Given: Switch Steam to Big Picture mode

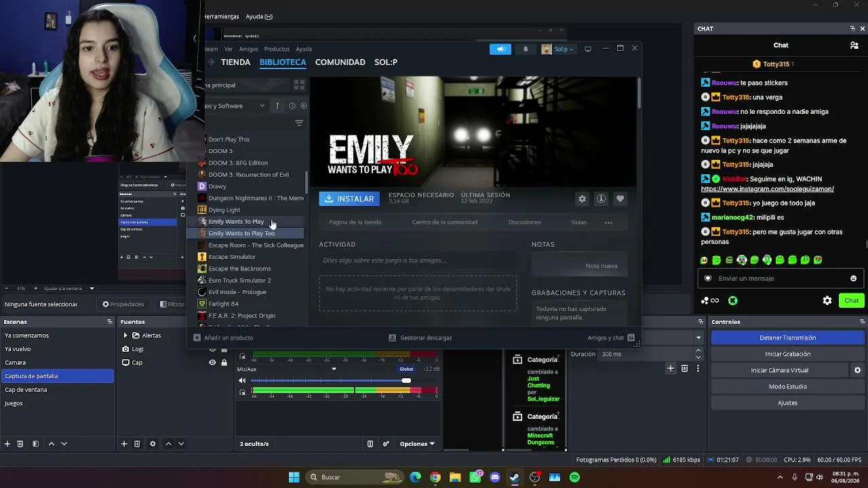Looking at the screenshot, I should click(588, 49).
